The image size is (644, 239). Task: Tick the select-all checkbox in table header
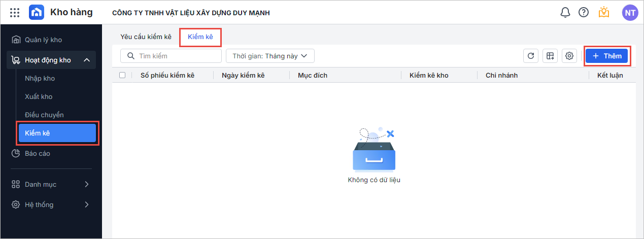tap(122, 75)
